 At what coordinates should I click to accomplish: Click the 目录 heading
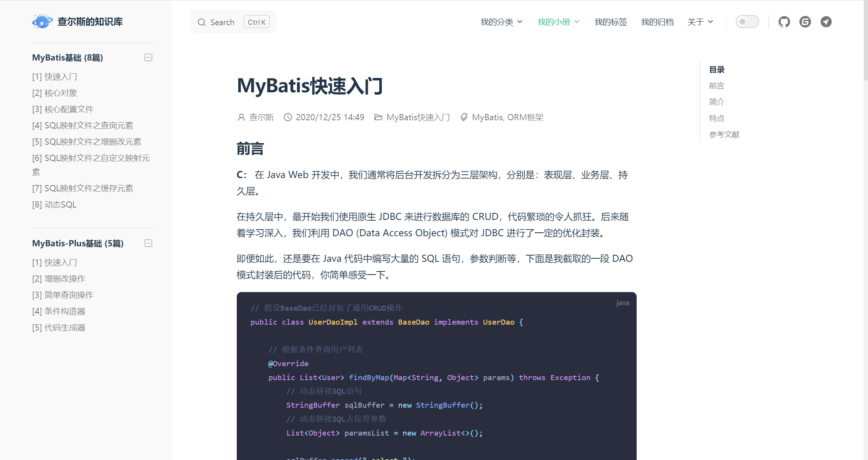717,69
